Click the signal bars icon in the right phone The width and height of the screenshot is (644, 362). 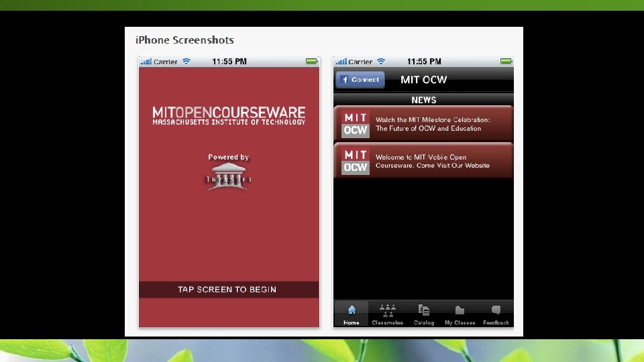click(341, 62)
